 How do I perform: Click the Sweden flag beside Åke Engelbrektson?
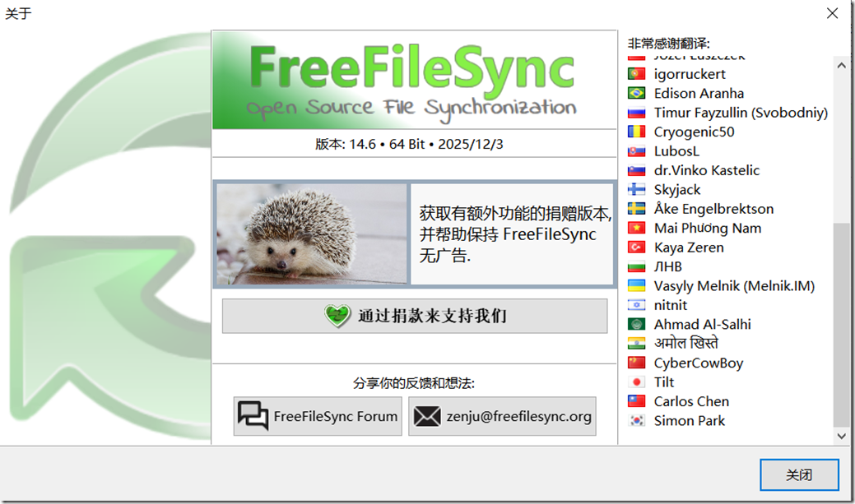point(636,209)
